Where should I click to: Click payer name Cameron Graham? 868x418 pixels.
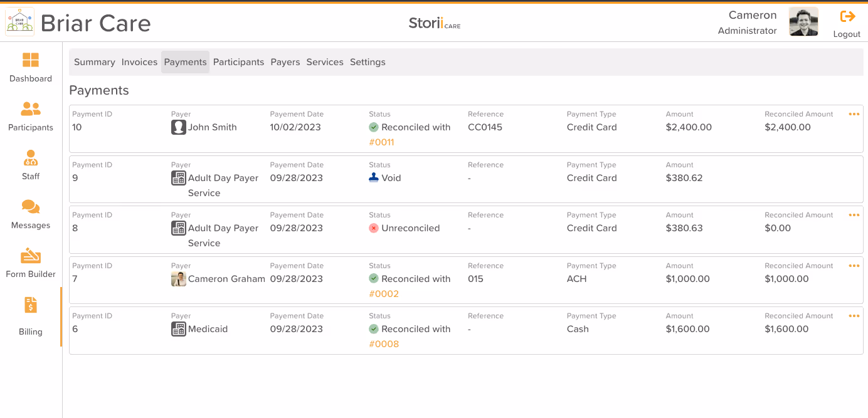pyautogui.click(x=226, y=279)
